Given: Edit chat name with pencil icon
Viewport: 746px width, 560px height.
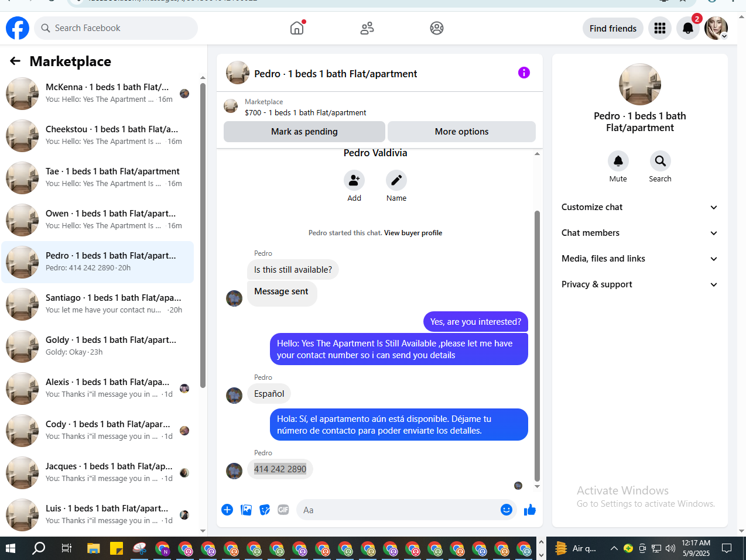Looking at the screenshot, I should pos(396,180).
